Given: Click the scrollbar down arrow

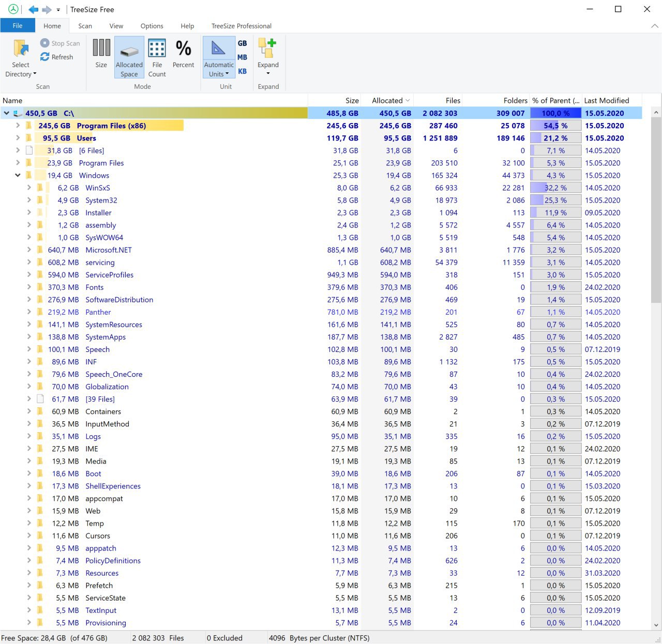Looking at the screenshot, I should click(x=656, y=624).
